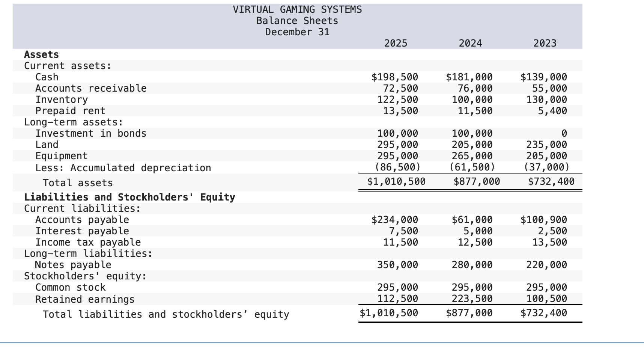Image resolution: width=644 pixels, height=347 pixels.
Task: Select Accounts receivable value 72,500
Action: (x=400, y=88)
